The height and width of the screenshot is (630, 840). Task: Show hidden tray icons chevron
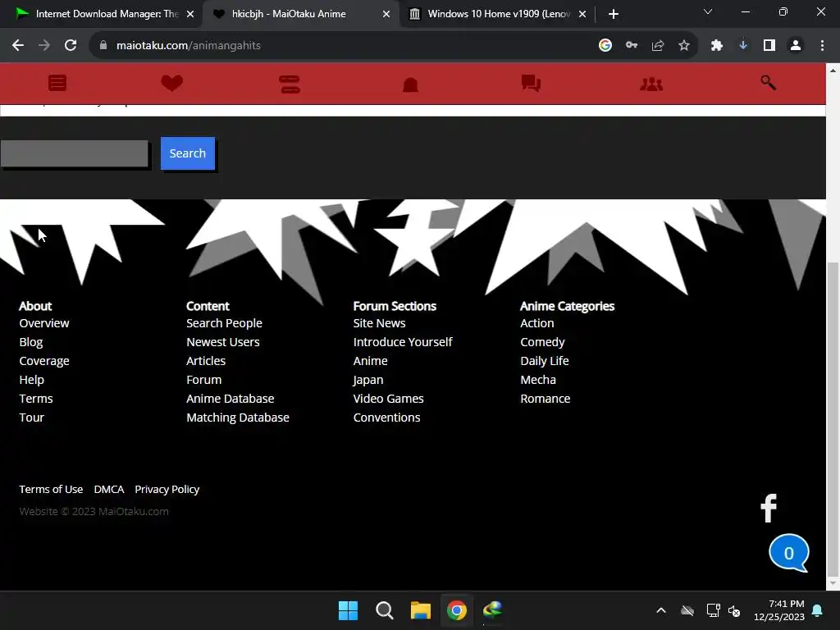(661, 610)
